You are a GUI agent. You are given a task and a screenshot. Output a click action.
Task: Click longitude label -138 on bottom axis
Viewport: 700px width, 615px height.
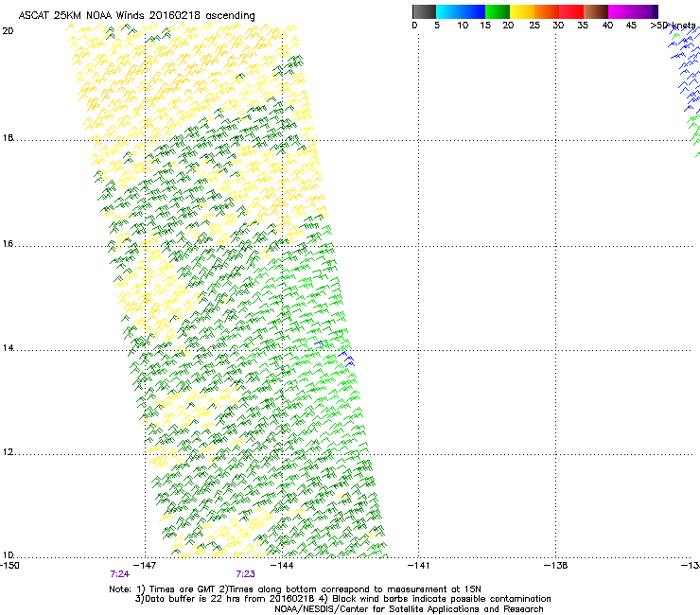556,566
